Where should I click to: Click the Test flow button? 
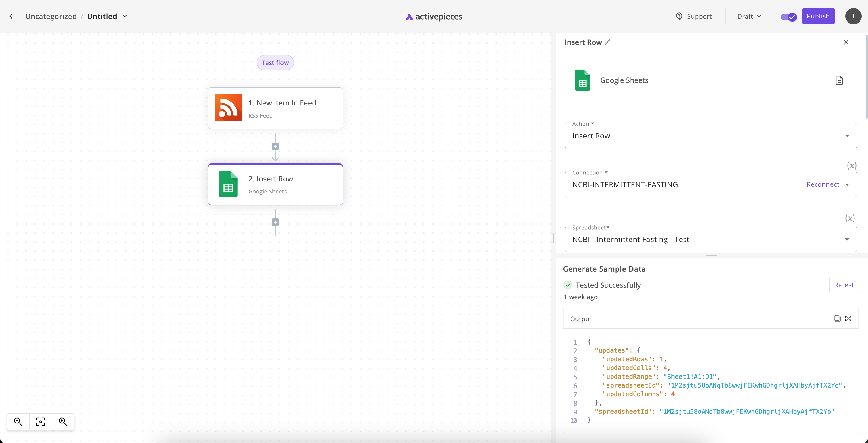[275, 63]
